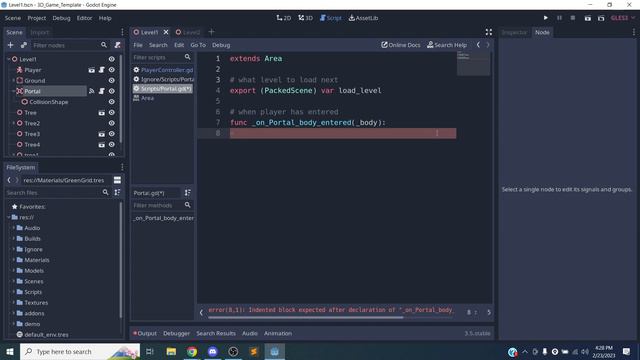
Task: Toggle visibility of Tree4 node
Action: pyautogui.click(x=111, y=144)
